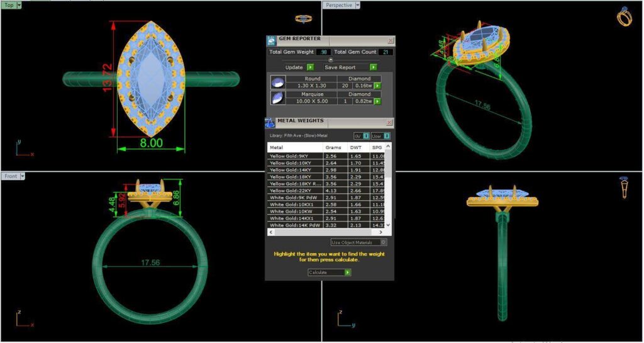Click green arrow next to Update

pyautogui.click(x=311, y=67)
